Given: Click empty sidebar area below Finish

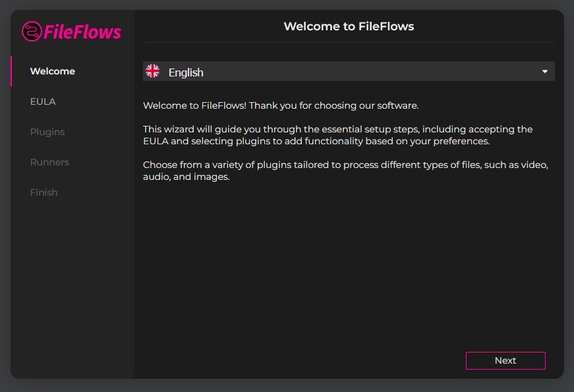Looking at the screenshot, I should [72, 285].
